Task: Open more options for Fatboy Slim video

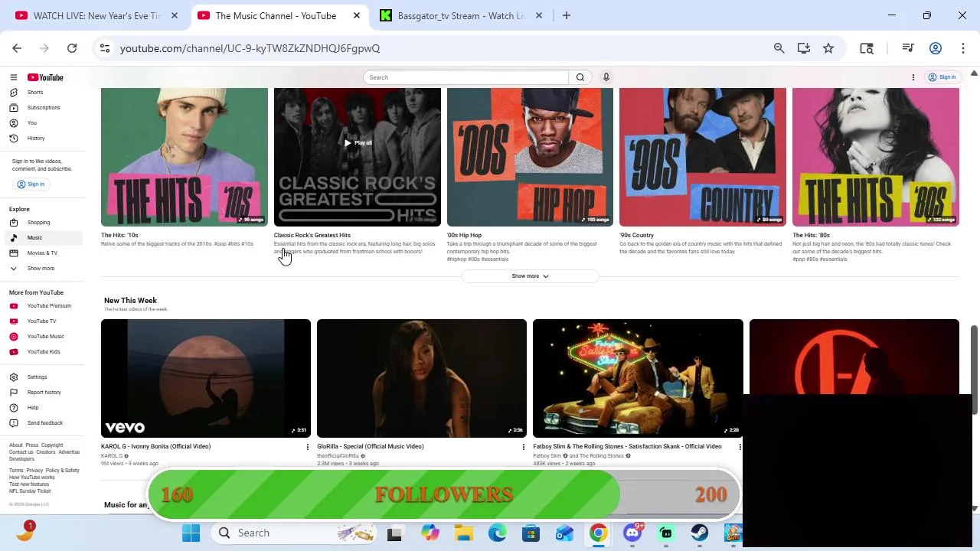Action: [740, 447]
